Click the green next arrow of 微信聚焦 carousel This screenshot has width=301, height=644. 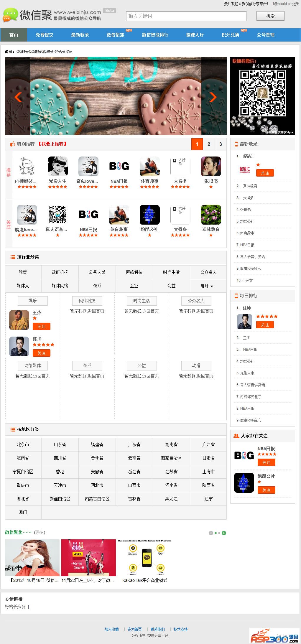(224, 533)
